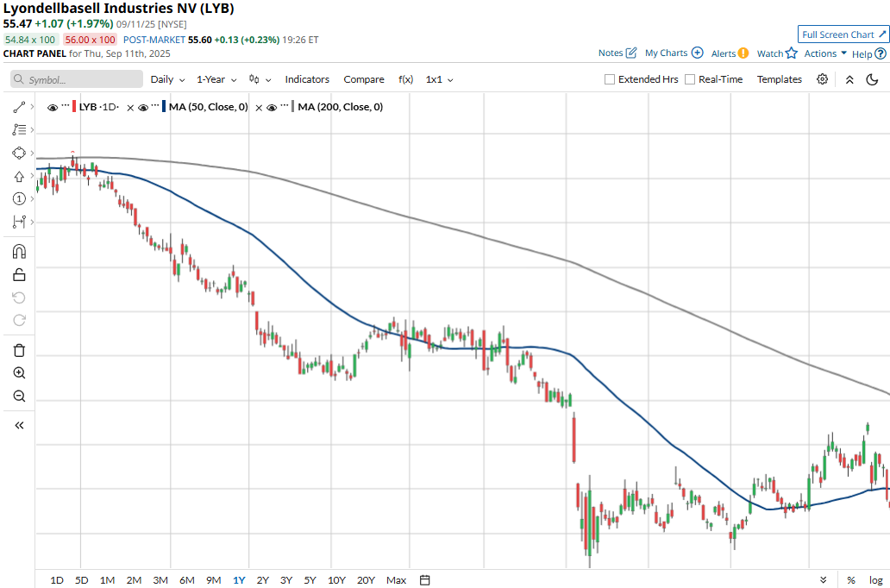Expand the measure tool submenu arrow
Image resolution: width=890 pixels, height=588 pixels.
(32, 222)
